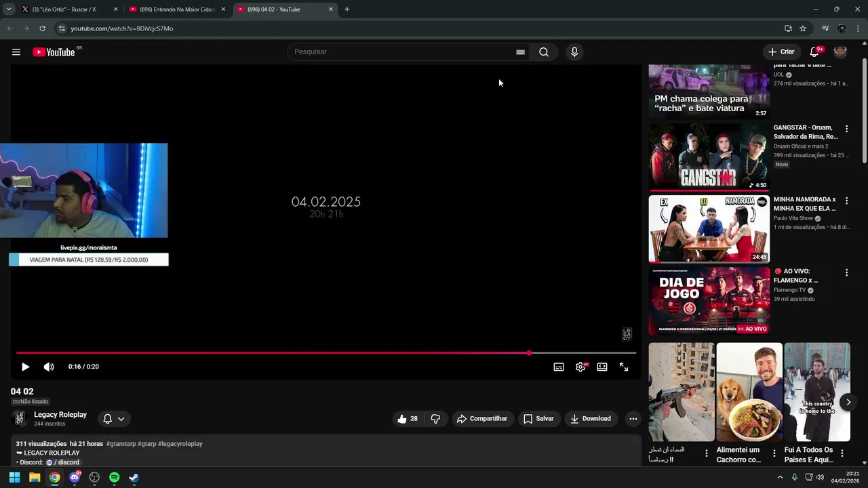
Task: Switch to Entrando Na Maior Cidade tab
Action: point(176,9)
